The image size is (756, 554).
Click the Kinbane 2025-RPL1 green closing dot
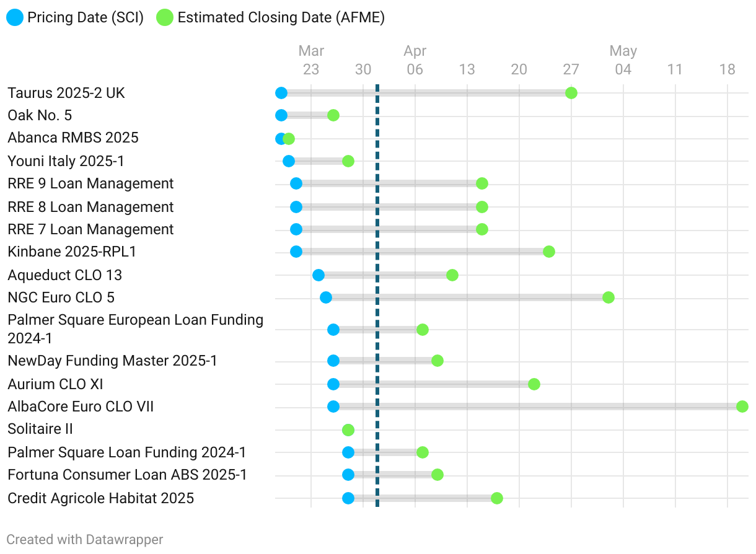click(549, 252)
